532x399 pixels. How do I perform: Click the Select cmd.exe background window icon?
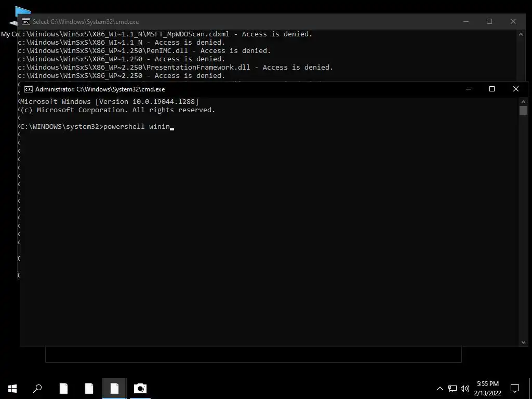pyautogui.click(x=26, y=22)
